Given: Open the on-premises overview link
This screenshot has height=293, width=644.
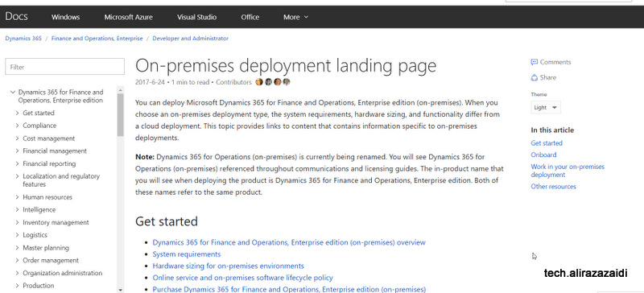Looking at the screenshot, I should click(289, 242).
